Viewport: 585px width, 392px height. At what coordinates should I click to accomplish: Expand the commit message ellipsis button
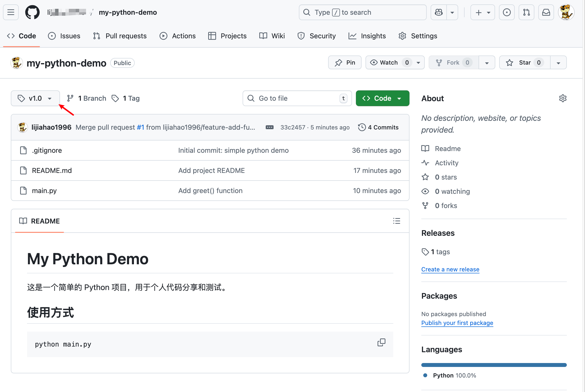pyautogui.click(x=269, y=127)
